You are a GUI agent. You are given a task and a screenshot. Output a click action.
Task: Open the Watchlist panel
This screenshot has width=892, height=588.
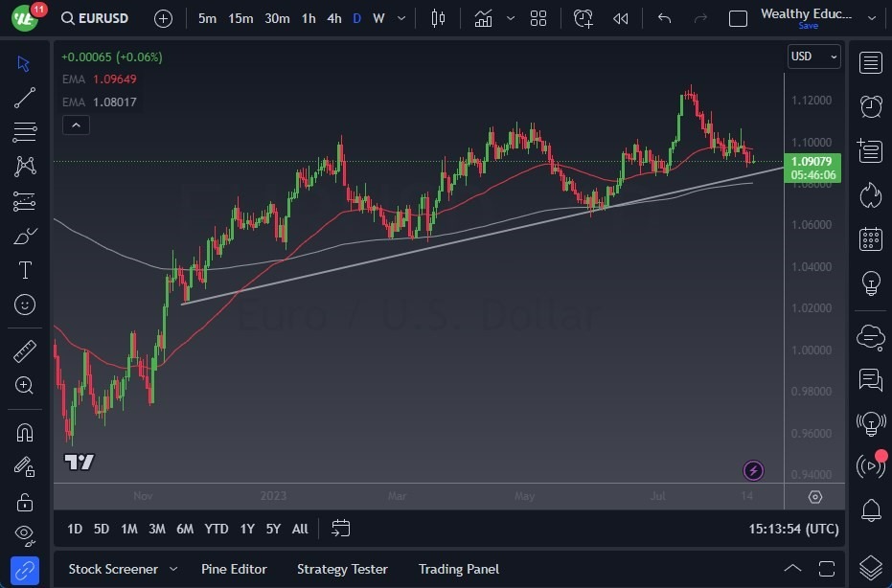tap(870, 62)
